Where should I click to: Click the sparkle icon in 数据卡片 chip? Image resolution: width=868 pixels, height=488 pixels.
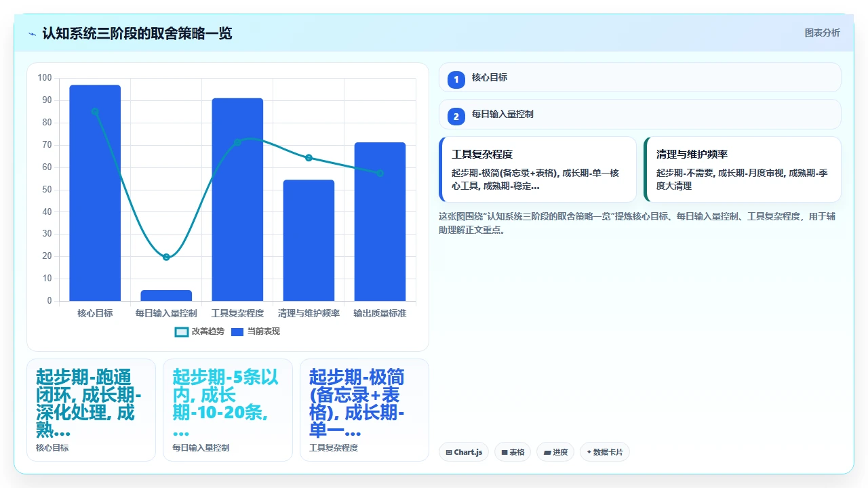[589, 452]
